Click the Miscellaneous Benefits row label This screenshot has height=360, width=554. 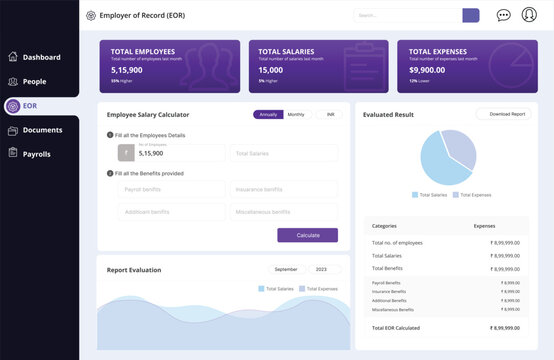(393, 309)
